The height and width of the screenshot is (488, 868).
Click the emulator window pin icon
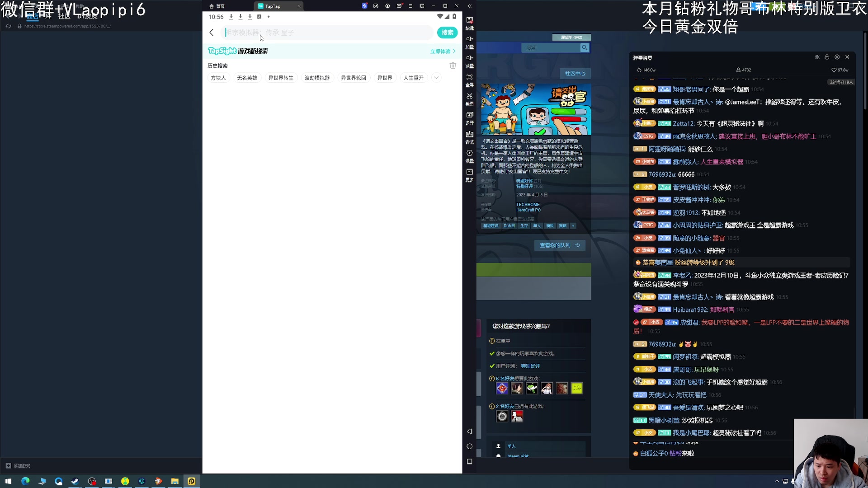[422, 6]
